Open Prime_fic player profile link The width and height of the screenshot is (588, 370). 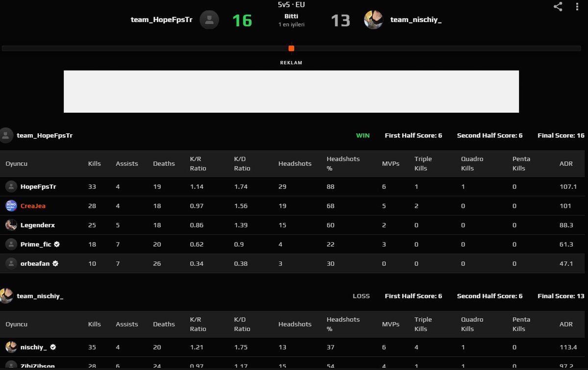(x=36, y=244)
